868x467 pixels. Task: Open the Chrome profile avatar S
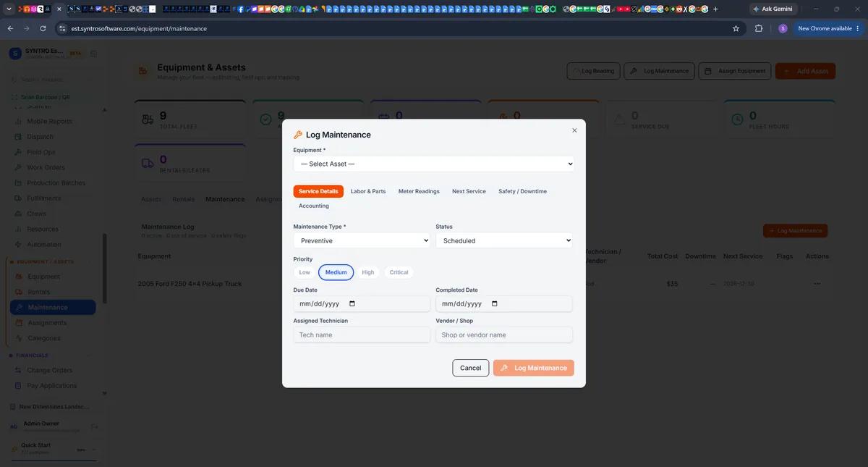pos(783,28)
